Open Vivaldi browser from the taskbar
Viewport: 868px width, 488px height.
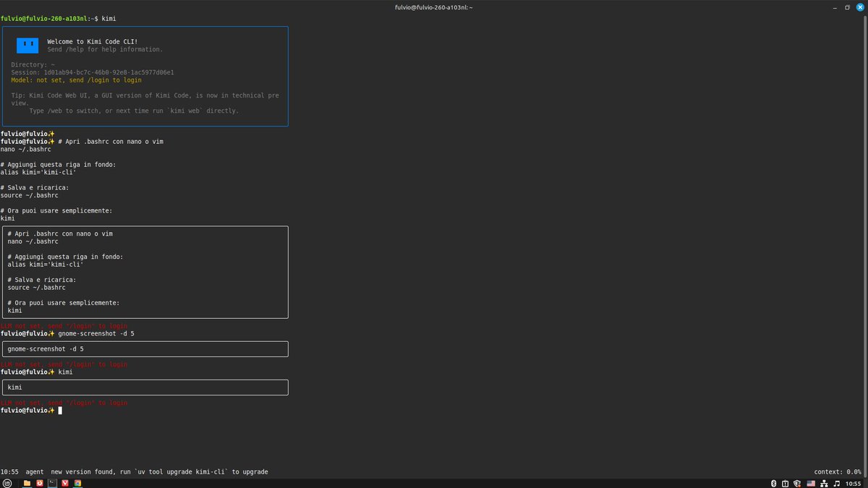point(65,483)
